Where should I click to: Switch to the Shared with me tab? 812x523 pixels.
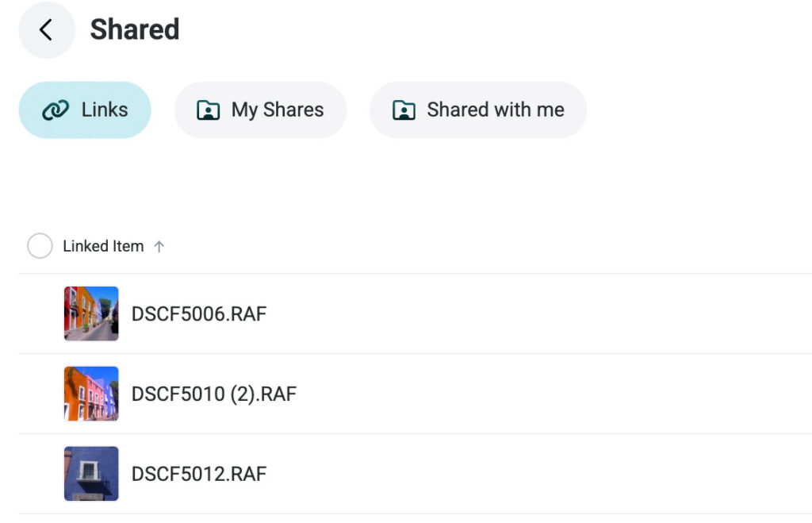pyautogui.click(x=477, y=110)
